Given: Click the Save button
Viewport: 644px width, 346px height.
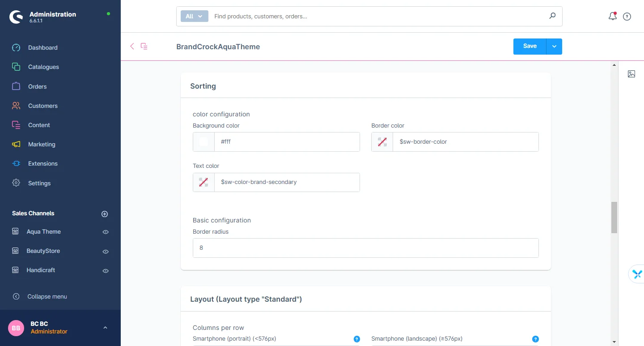Looking at the screenshot, I should 530,46.
